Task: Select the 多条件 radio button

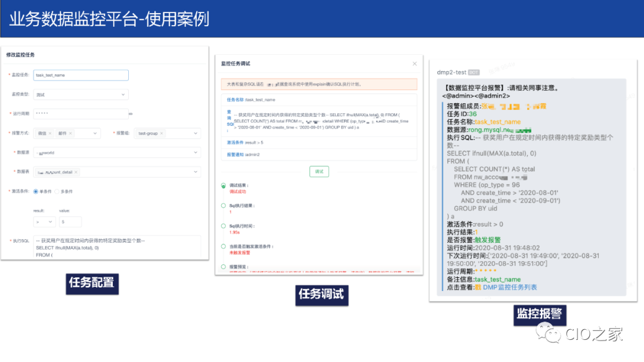Action: (57, 191)
